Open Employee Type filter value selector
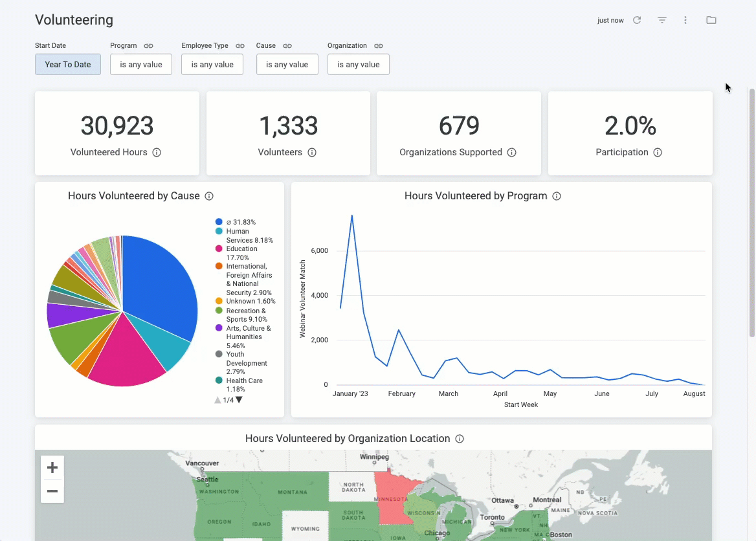 [x=212, y=65]
